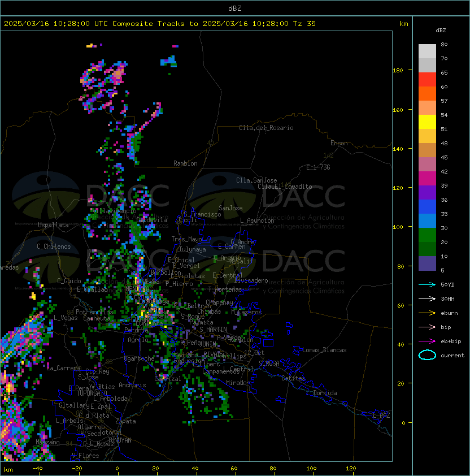Select the pink bip arrow symbol
Screen dimensions: 470x476
pyautogui.click(x=427, y=327)
